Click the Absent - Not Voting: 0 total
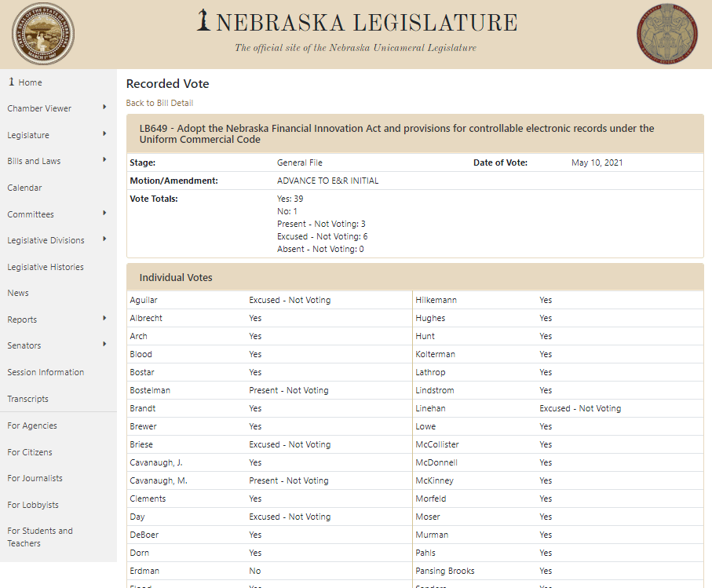Viewport: 712px width, 588px height. coord(320,250)
